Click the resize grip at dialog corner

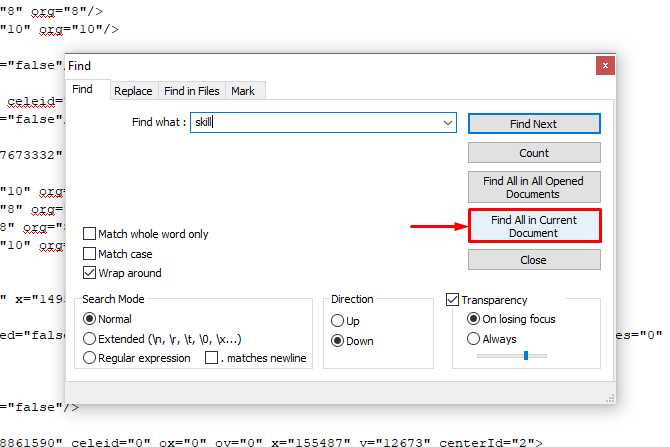click(x=608, y=397)
